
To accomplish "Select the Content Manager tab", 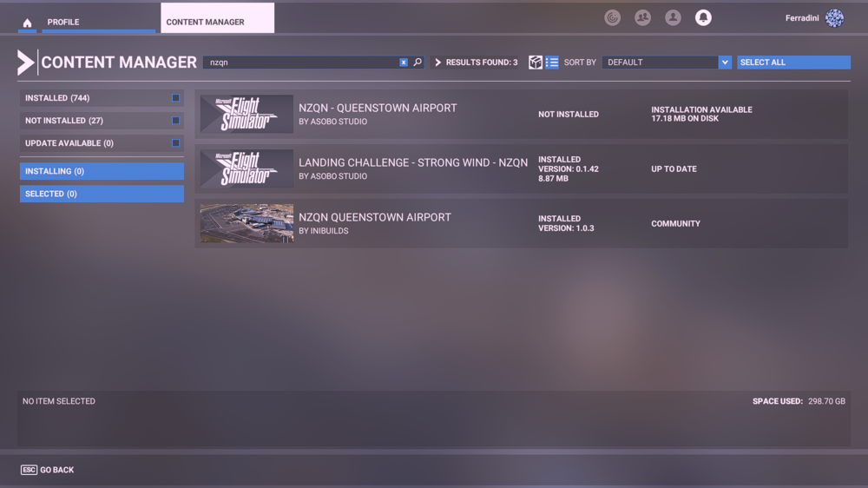I will click(218, 18).
